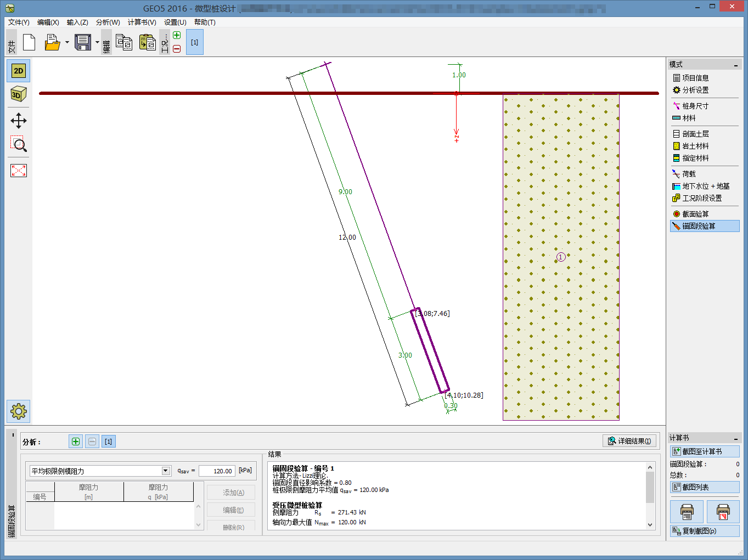Expand the save dropdown arrow
The image size is (748, 560).
pos(97,42)
